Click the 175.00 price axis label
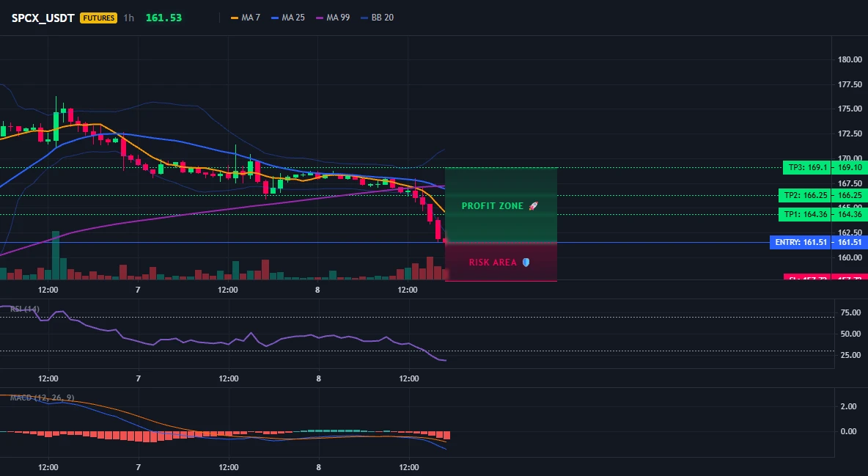 point(850,109)
